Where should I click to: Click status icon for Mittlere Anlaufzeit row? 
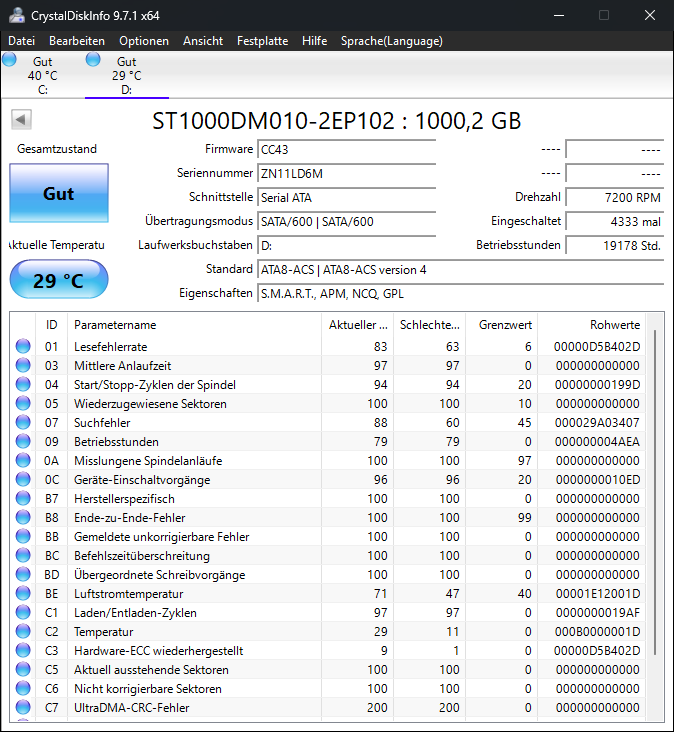(23, 366)
